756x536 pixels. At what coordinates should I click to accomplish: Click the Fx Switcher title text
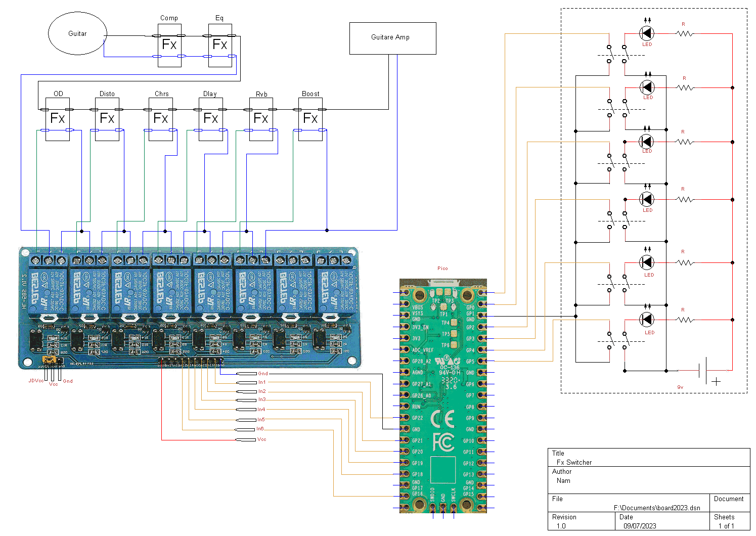point(574,462)
